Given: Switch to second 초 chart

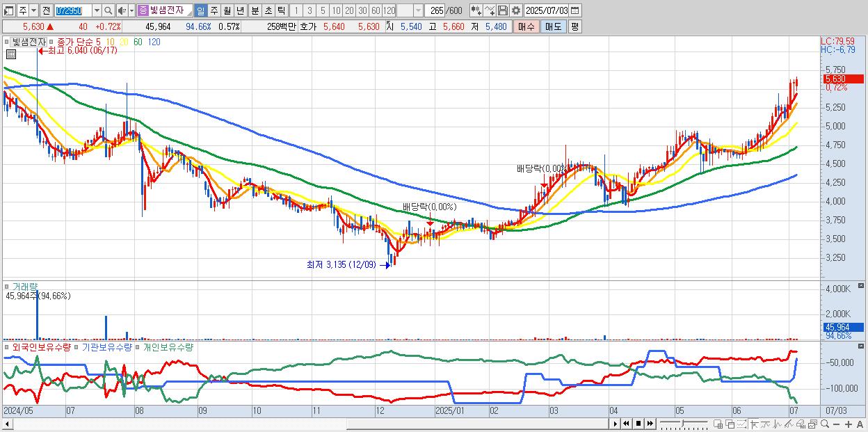Looking at the screenshot, I should coord(268,10).
